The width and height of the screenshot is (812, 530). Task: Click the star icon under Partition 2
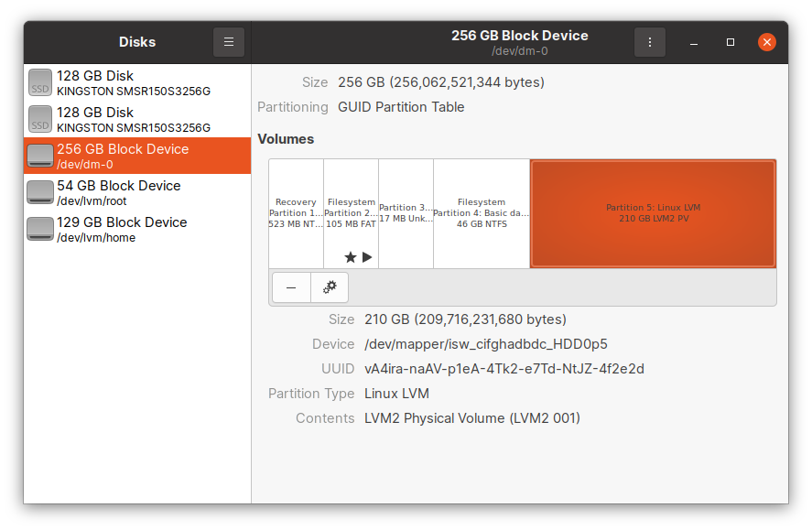pyautogui.click(x=351, y=257)
